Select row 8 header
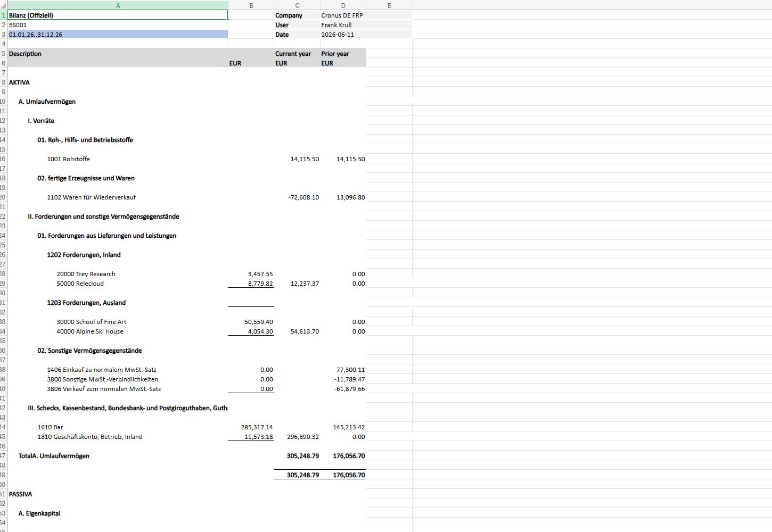 (x=3, y=82)
